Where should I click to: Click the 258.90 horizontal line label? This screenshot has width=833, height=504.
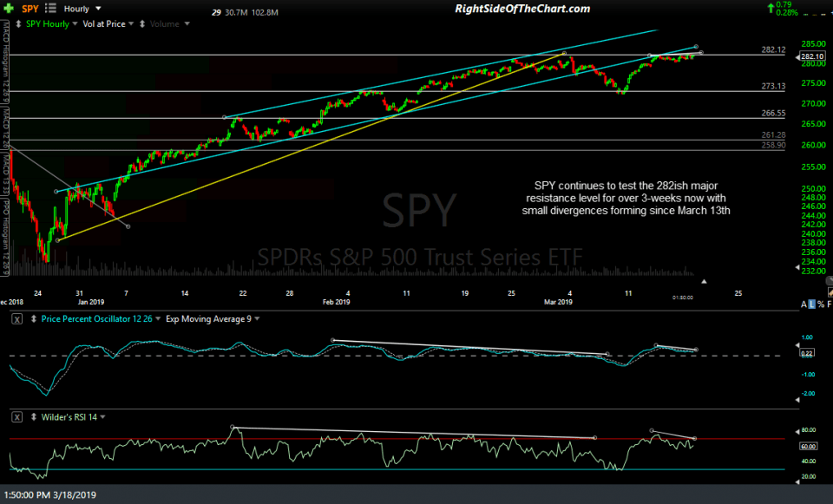[x=773, y=145]
